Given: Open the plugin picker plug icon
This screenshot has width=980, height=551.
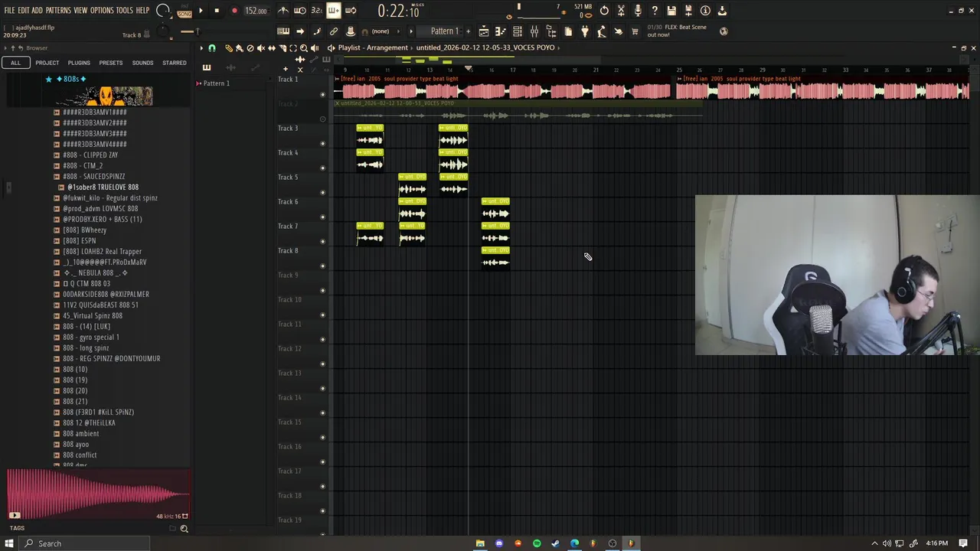Looking at the screenshot, I should (x=584, y=31).
